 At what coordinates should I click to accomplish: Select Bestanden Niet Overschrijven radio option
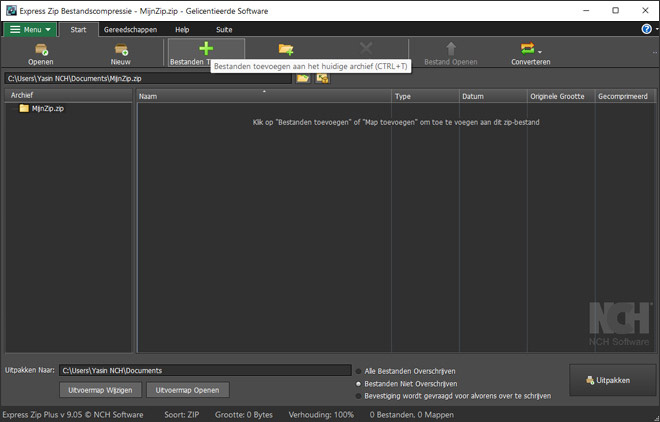pos(359,384)
